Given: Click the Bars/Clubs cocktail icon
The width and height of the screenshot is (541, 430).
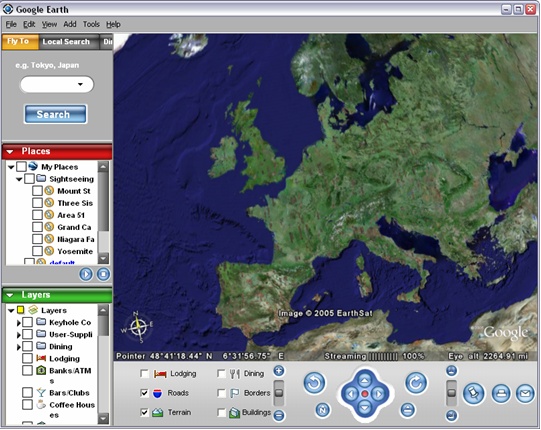Looking at the screenshot, I should click(41, 392).
